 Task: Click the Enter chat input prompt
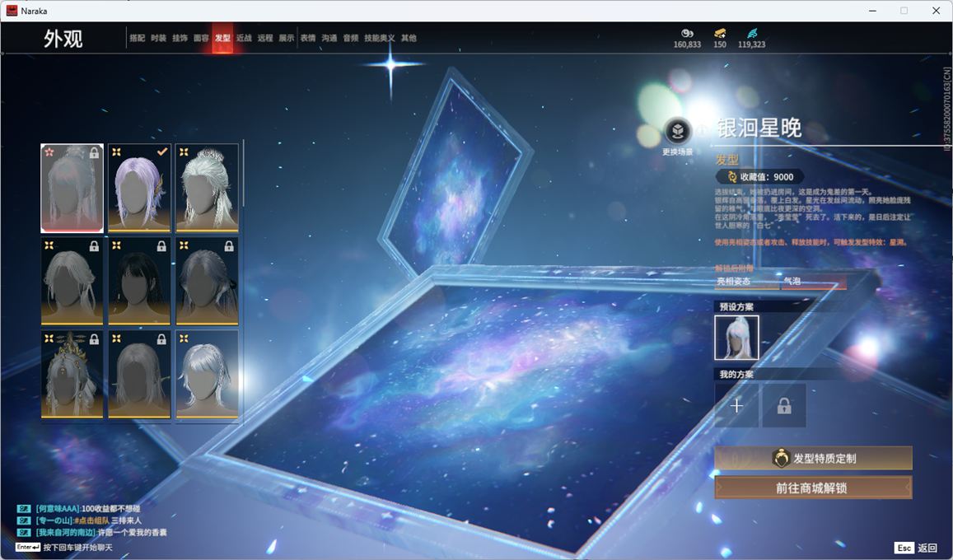[x=63, y=548]
